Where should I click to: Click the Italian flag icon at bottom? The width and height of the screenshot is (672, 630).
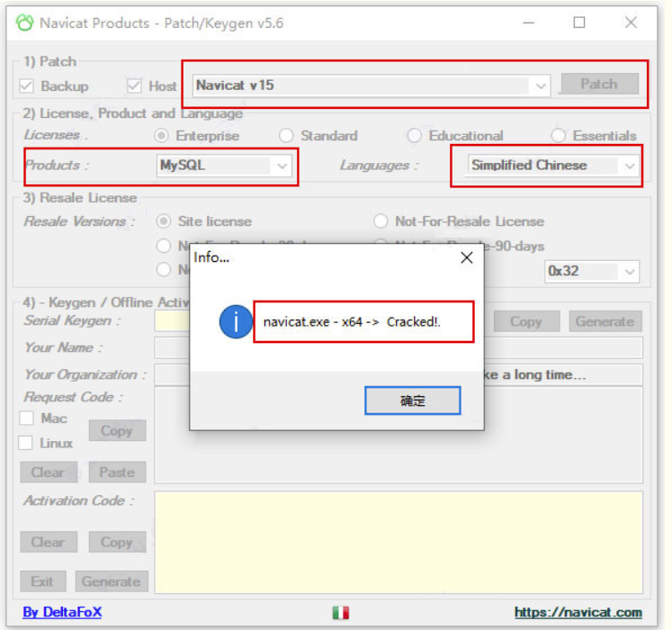(341, 612)
